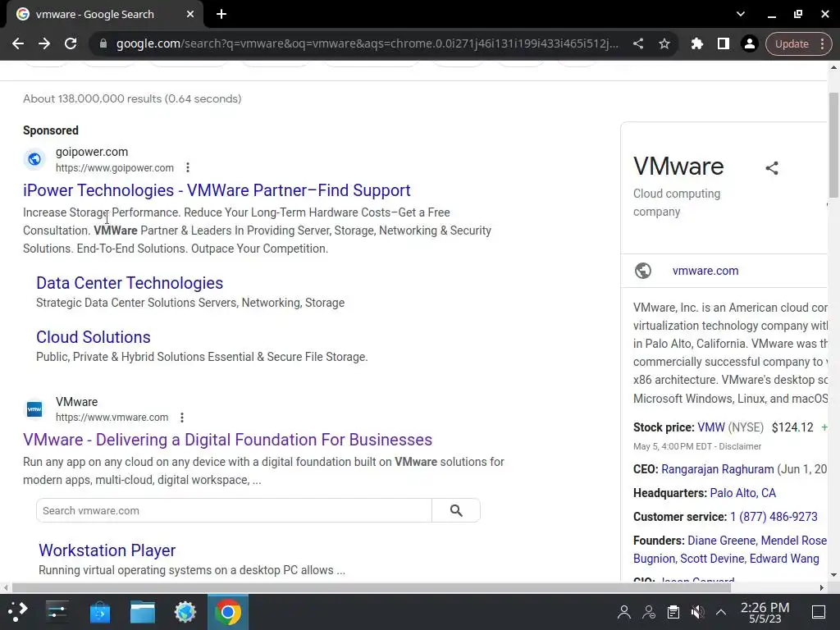Open the Chrome profile avatar menu
Image resolution: width=840 pixels, height=630 pixels.
[750, 44]
